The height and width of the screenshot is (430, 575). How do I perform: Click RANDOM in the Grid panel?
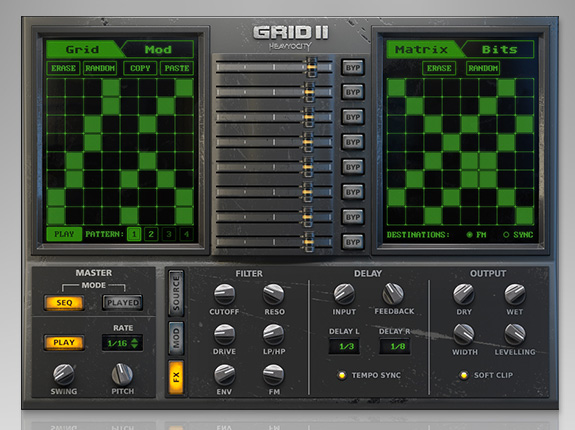[100, 68]
